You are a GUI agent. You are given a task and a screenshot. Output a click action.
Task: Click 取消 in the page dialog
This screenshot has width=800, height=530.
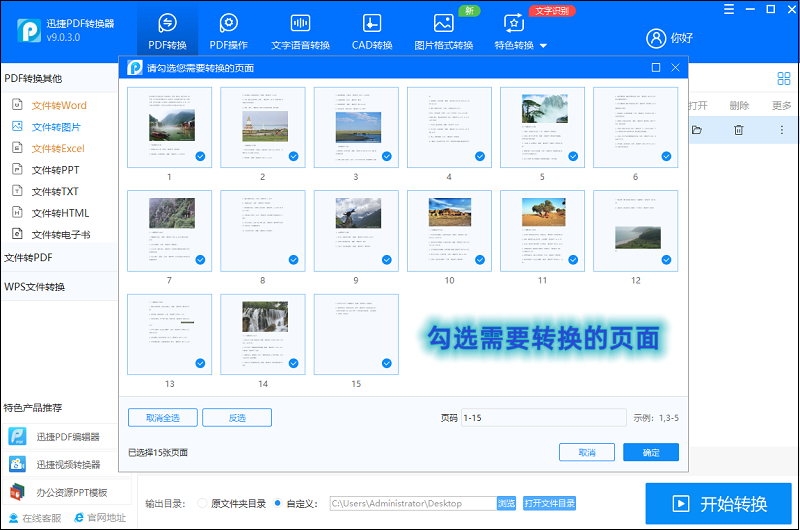click(x=587, y=452)
